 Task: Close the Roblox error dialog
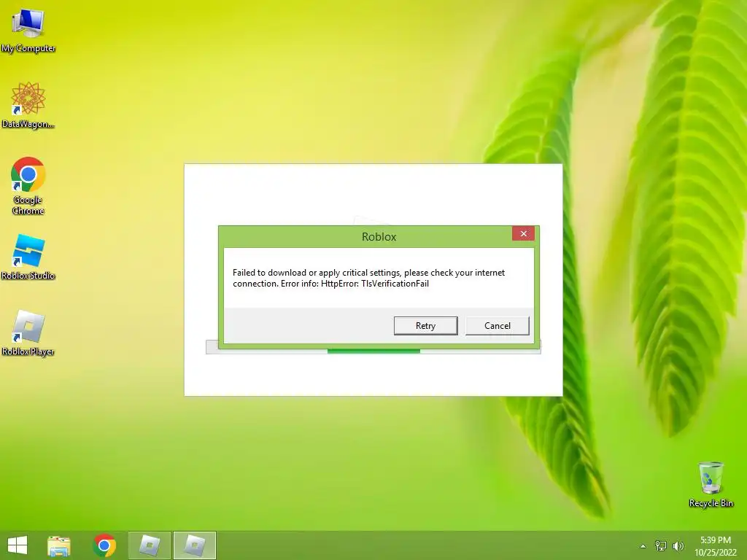tap(523, 233)
